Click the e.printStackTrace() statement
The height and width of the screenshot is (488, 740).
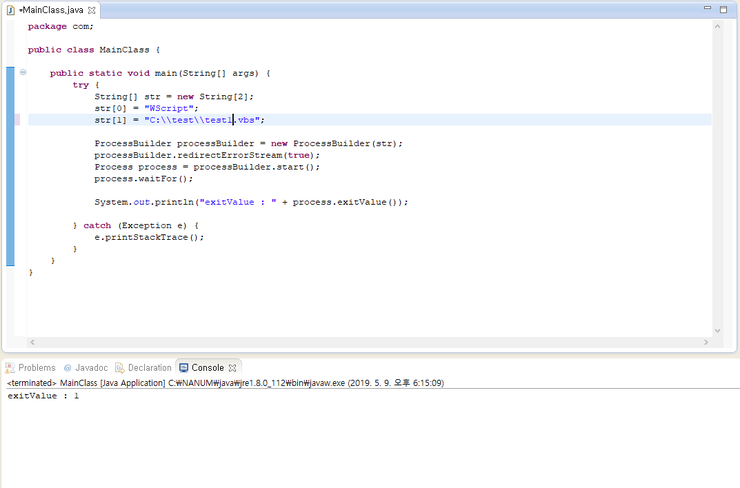pos(149,237)
